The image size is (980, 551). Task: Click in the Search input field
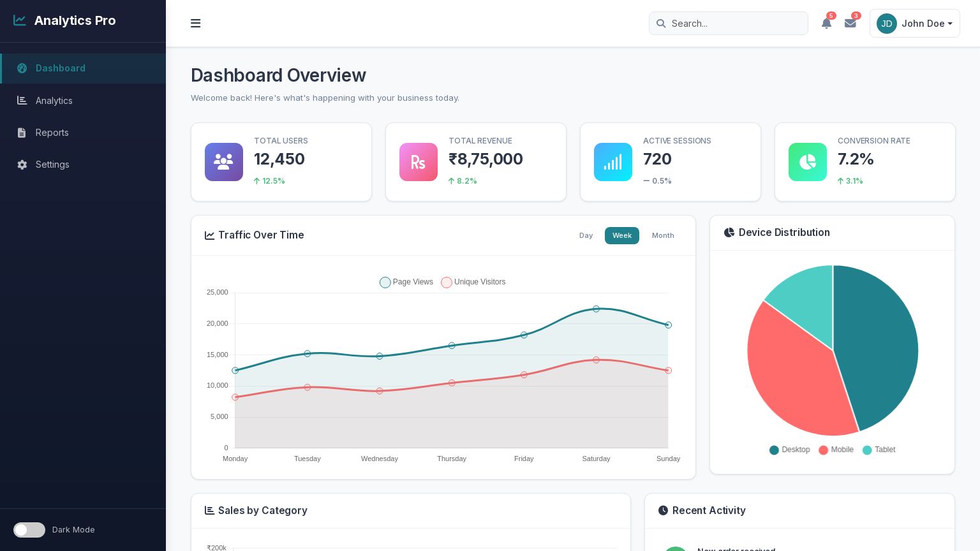(x=734, y=24)
